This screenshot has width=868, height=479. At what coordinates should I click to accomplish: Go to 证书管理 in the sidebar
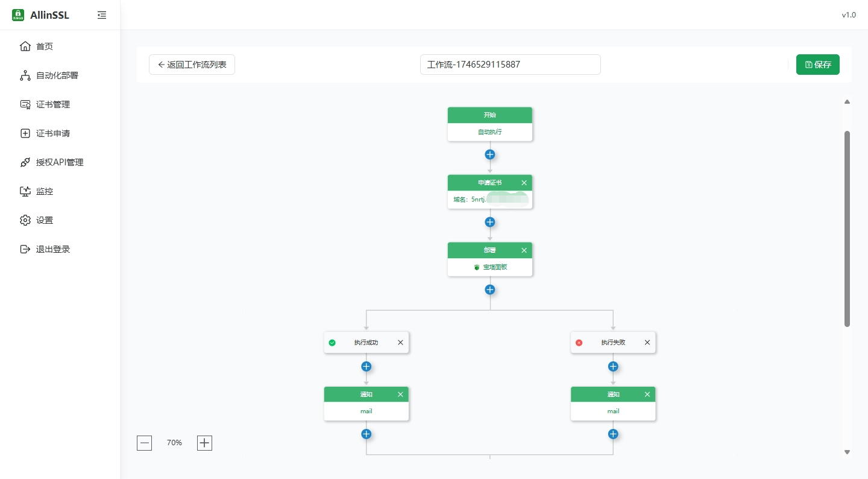pos(52,104)
